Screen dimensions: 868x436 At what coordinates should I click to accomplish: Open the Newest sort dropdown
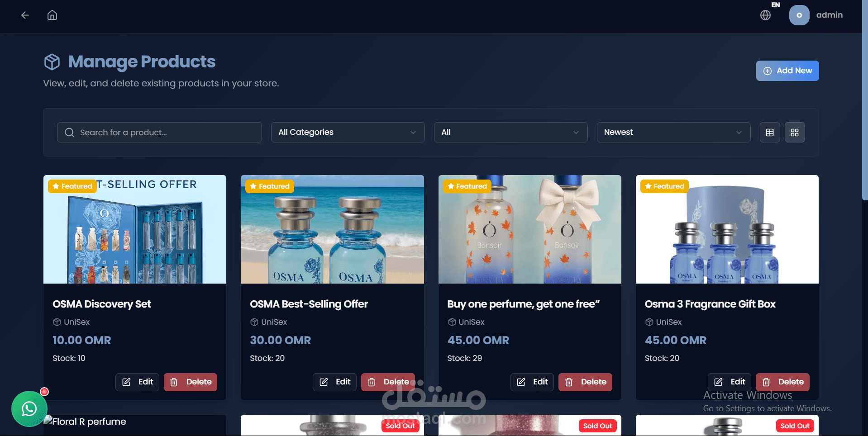[x=673, y=132]
